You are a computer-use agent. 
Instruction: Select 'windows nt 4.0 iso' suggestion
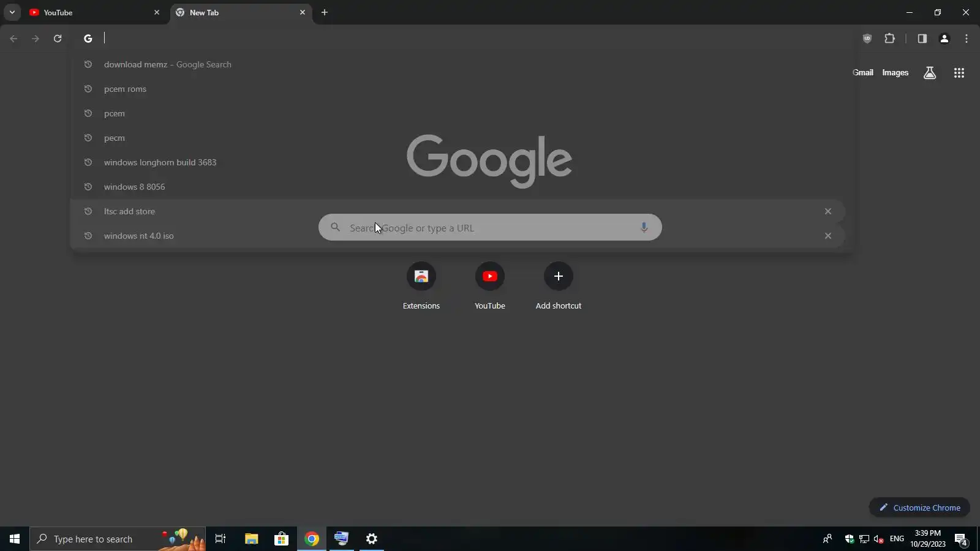click(x=458, y=236)
